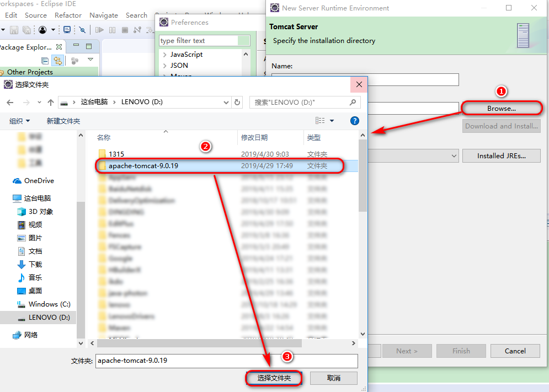Open 图片 library

pos(30,238)
